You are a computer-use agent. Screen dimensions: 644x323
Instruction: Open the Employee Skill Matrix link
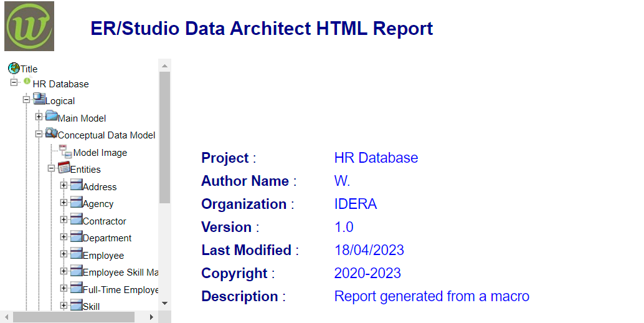pyautogui.click(x=121, y=272)
